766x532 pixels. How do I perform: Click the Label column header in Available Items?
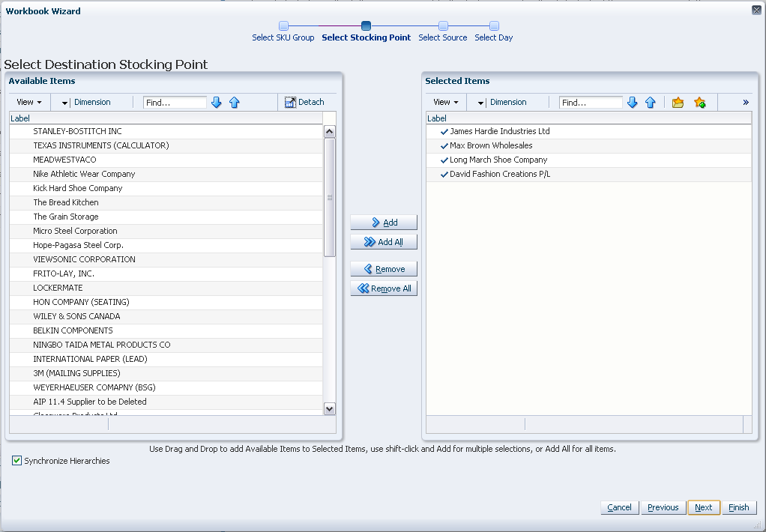coord(166,118)
